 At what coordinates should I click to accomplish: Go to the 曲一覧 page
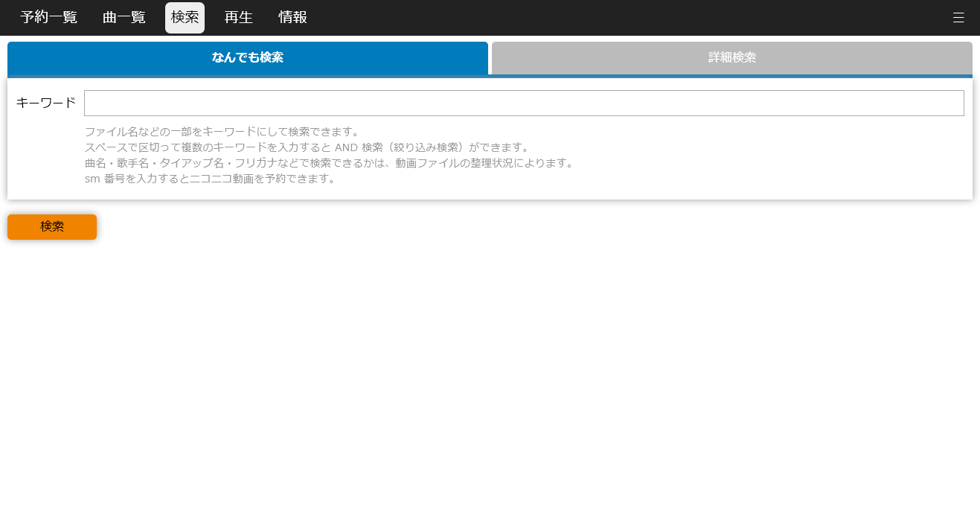coord(124,18)
